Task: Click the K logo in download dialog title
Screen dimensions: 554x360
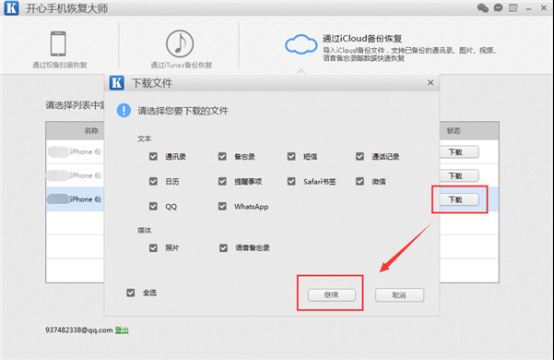Action: 117,83
